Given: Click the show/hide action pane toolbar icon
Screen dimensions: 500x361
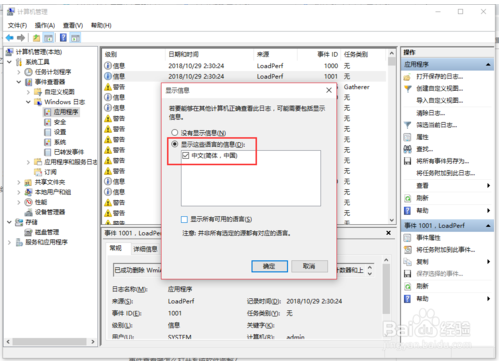Looking at the screenshot, I should 75,38.
